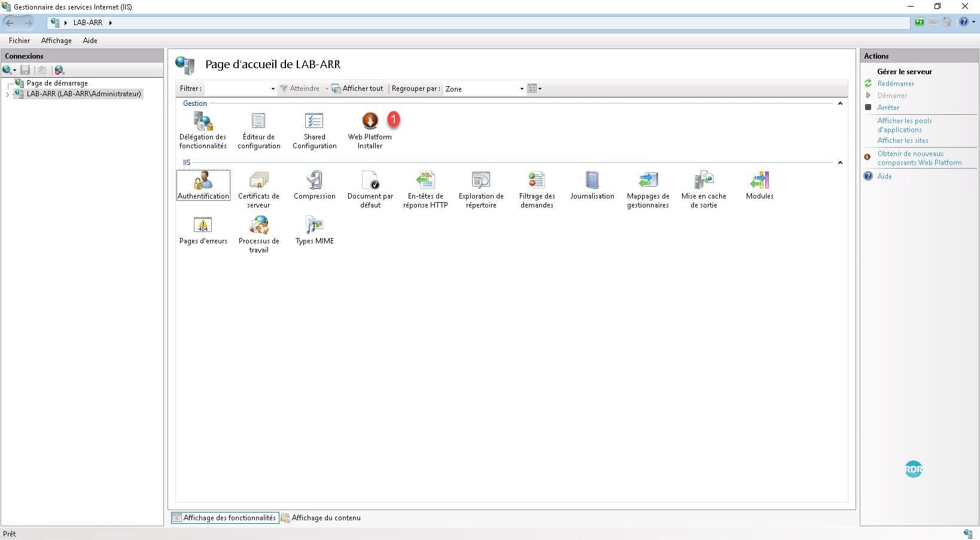
Task: Click Afficher tout in filter bar
Action: (x=357, y=89)
